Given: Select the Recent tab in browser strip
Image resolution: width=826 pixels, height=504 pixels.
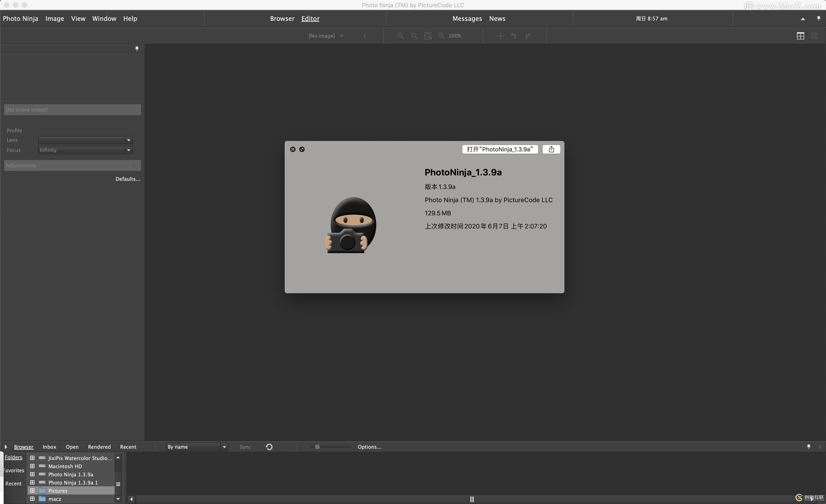Looking at the screenshot, I should tap(128, 447).
